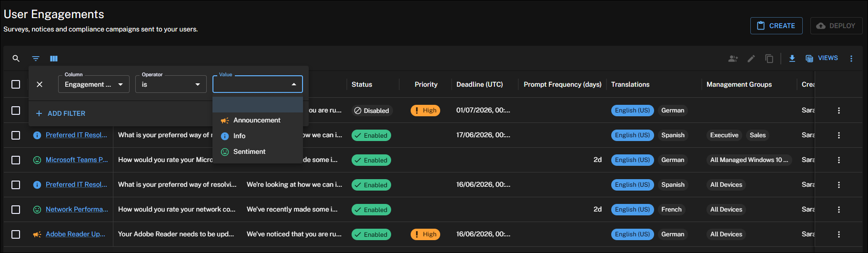Sort by the Priority column header

[x=426, y=84]
